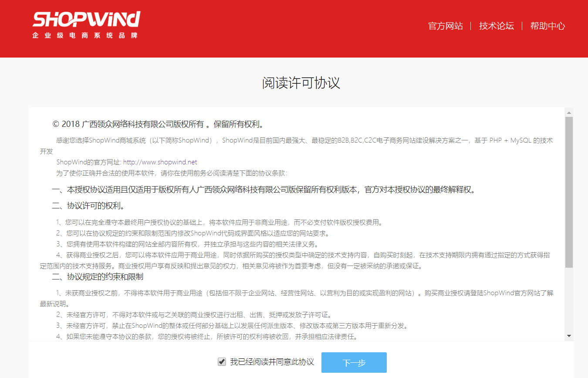Image resolution: width=588 pixels, height=378 pixels.
Task: Click the 阅读许可协议 heading
Action: (301, 83)
